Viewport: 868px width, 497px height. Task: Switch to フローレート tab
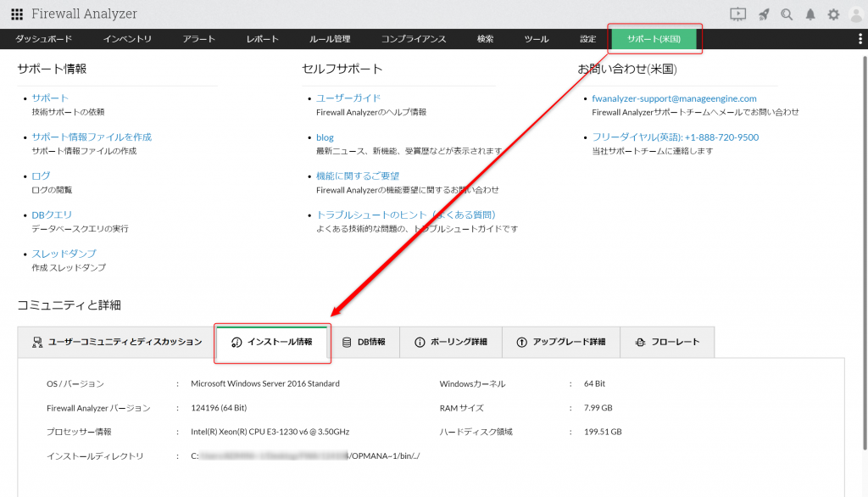point(667,343)
